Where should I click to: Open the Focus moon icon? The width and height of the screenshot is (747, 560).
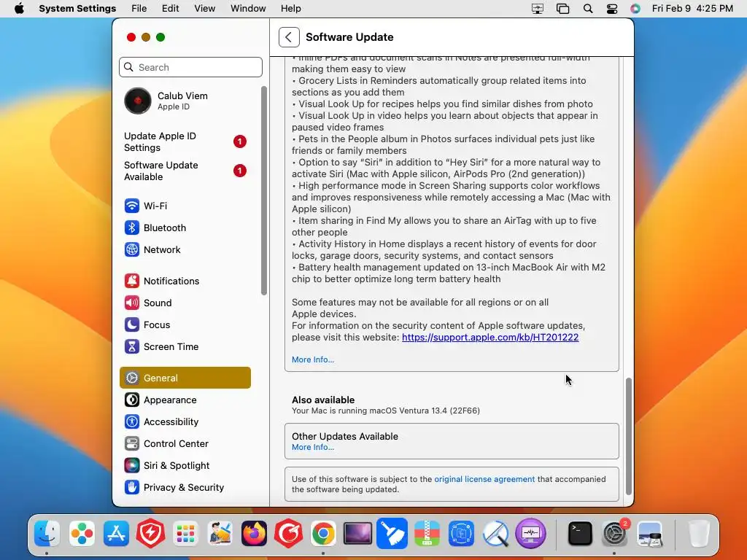131,324
